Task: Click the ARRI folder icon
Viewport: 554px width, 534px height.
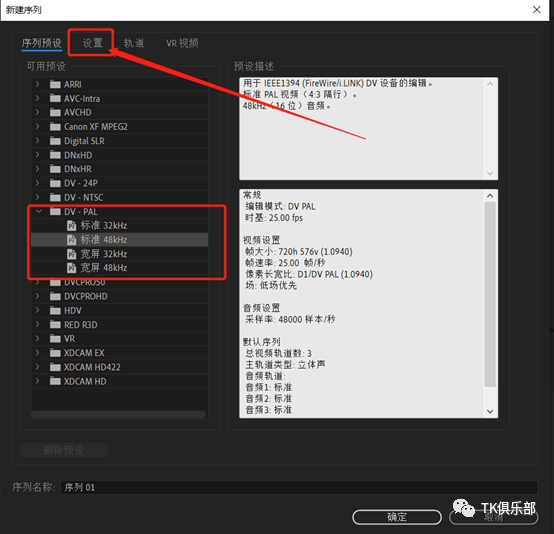Action: tap(55, 84)
